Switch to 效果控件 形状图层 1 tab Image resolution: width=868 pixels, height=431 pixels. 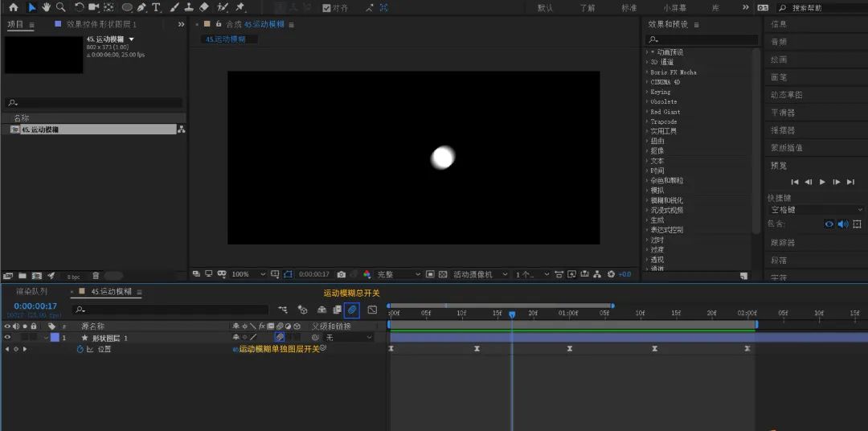(101, 24)
